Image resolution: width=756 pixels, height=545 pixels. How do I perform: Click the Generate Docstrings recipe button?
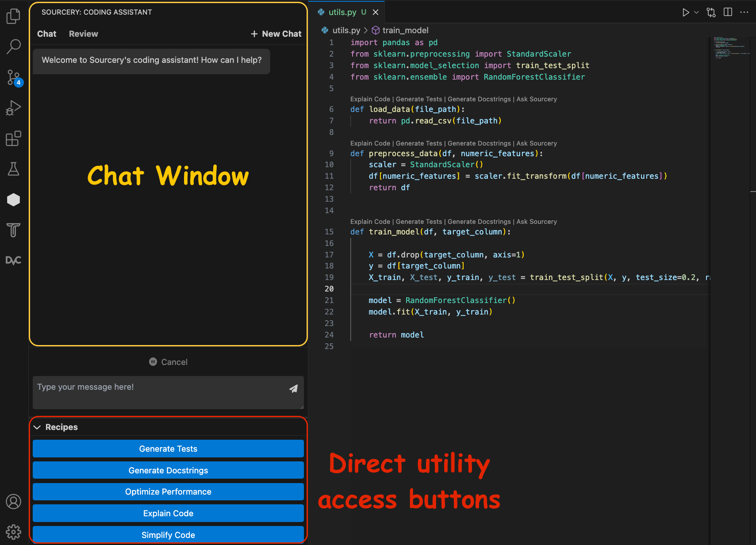(x=168, y=470)
